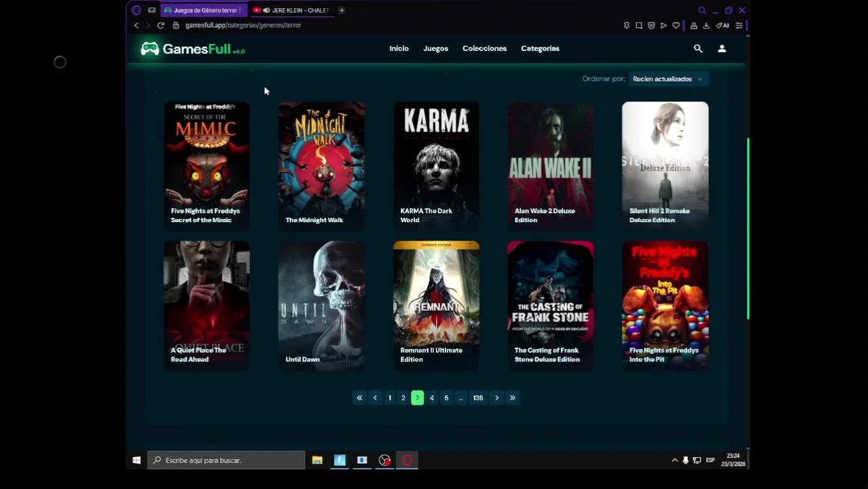Reload the page with the refresh icon

(x=161, y=25)
